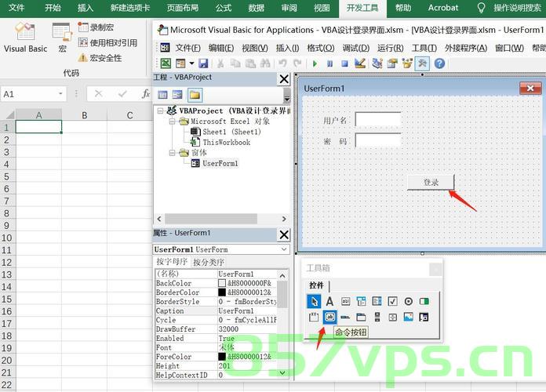Switch to 按分类序 tab
This screenshot has width=546, height=392.
coord(209,262)
